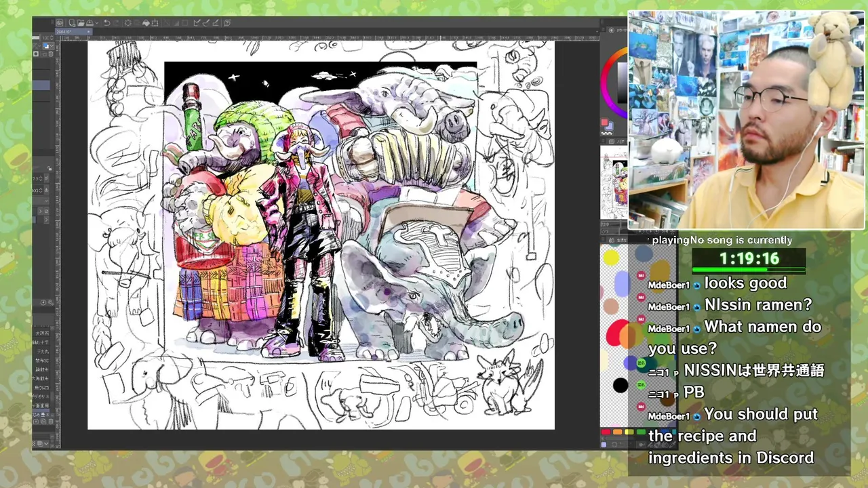The height and width of the screenshot is (488, 868).
Task: Expand the dropdown beside the left color indicator
Action: point(52,46)
